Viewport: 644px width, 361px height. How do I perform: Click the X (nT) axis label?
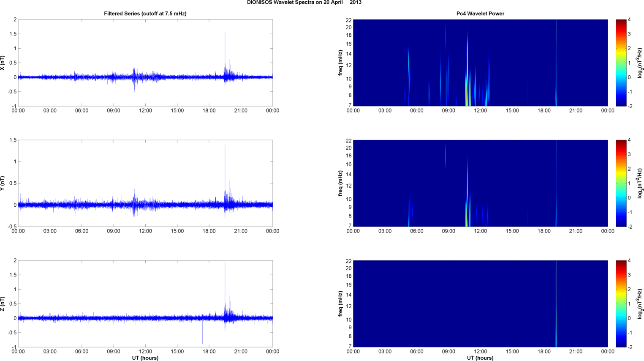[x=3, y=63]
